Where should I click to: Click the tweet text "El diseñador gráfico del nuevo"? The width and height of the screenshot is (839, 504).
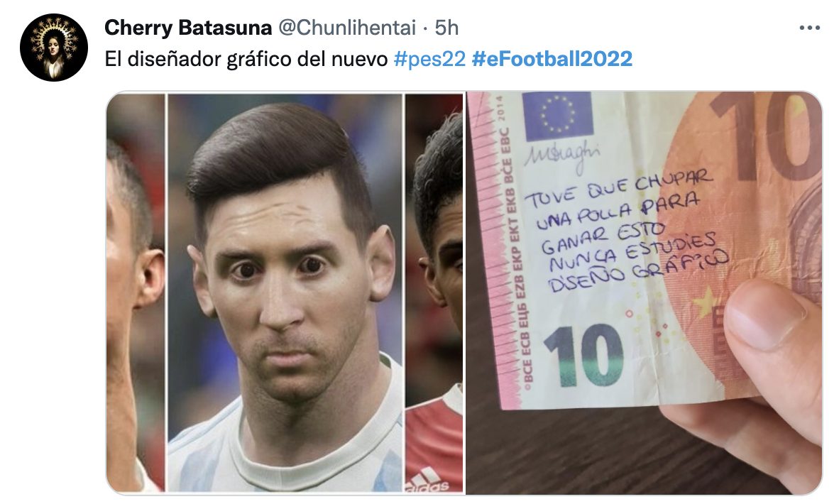[246, 59]
